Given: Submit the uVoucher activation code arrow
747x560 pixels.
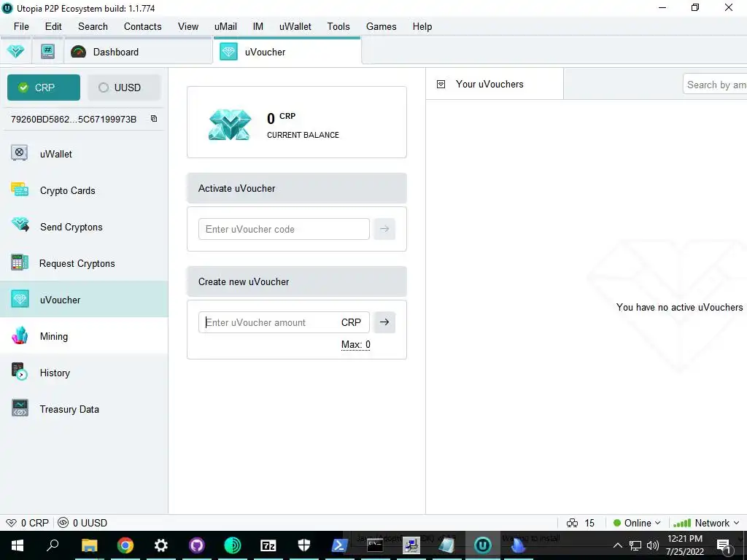Looking at the screenshot, I should [384, 229].
